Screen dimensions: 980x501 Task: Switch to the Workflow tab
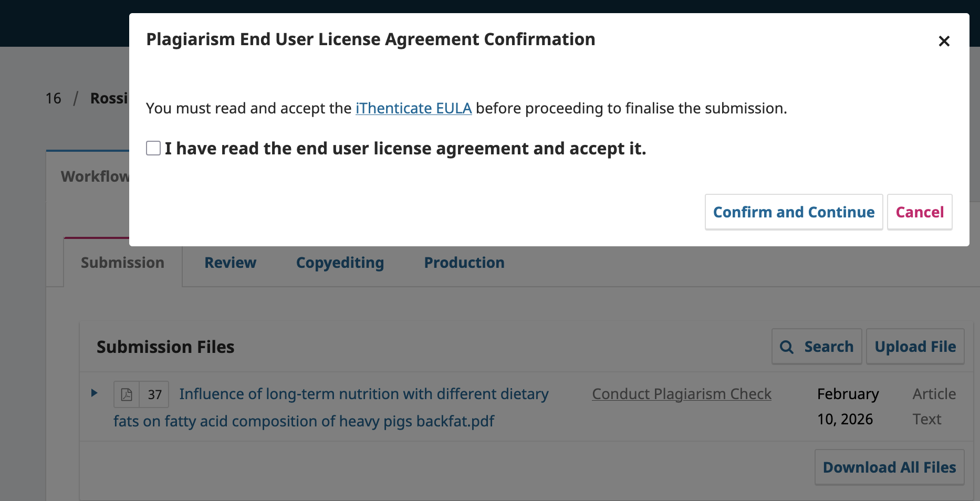click(x=95, y=176)
